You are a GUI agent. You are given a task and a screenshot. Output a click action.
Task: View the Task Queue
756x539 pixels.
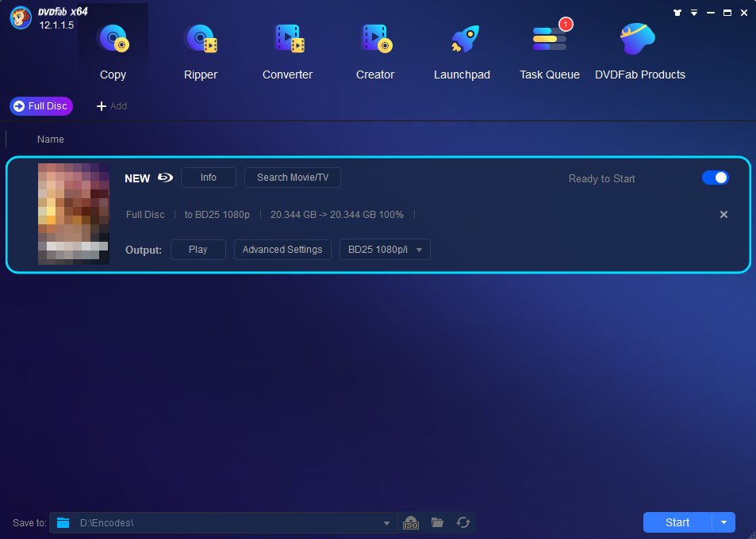(x=550, y=52)
